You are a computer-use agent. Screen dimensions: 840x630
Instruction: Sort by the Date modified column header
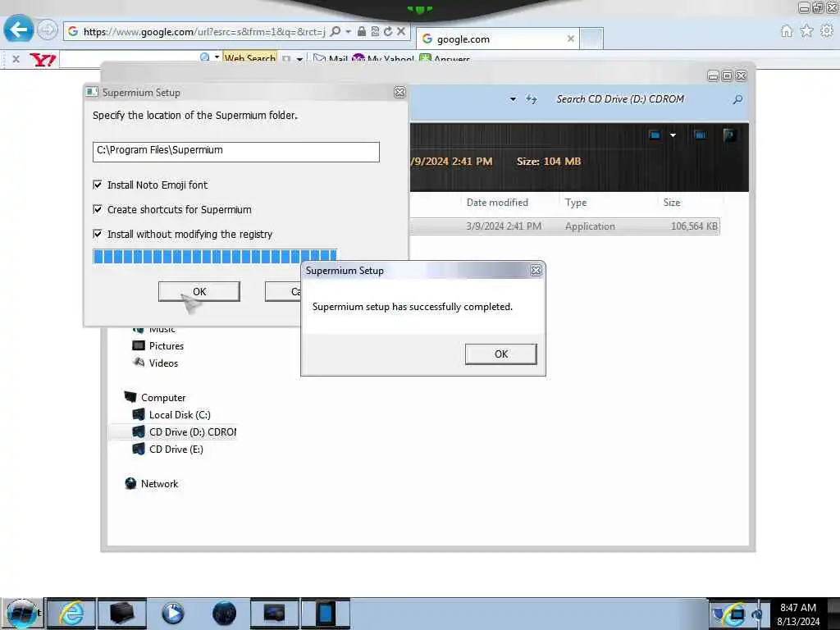click(x=497, y=203)
